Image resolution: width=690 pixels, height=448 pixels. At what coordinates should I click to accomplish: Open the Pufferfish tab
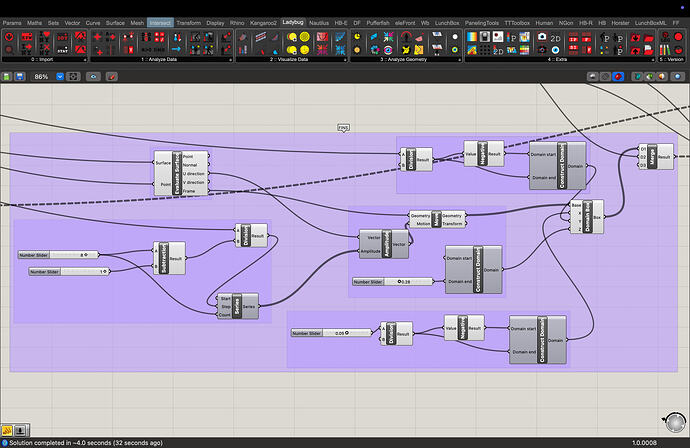[x=378, y=23]
